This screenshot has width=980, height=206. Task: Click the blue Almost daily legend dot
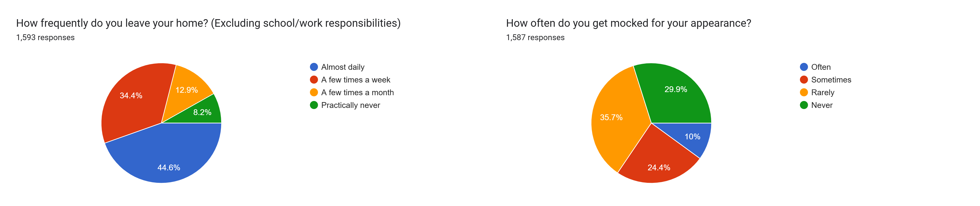[314, 67]
